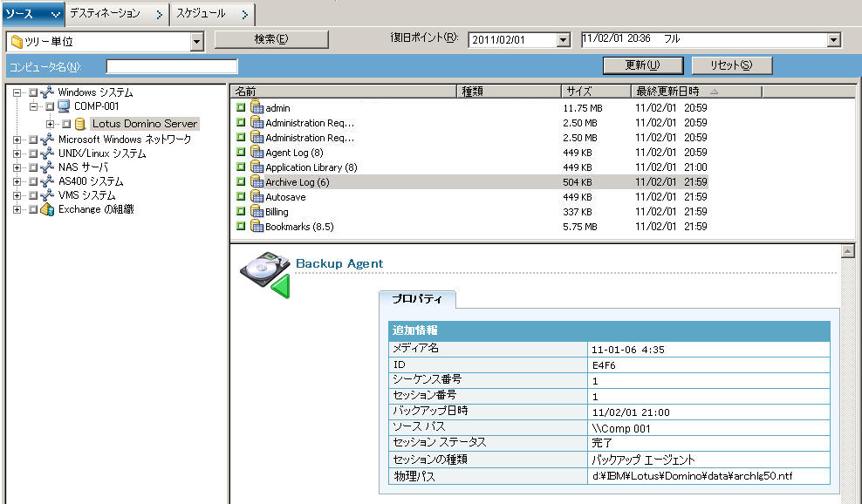Image resolution: width=862 pixels, height=504 pixels.
Task: Toggle the Windows システム selection checkbox
Action: point(34,92)
